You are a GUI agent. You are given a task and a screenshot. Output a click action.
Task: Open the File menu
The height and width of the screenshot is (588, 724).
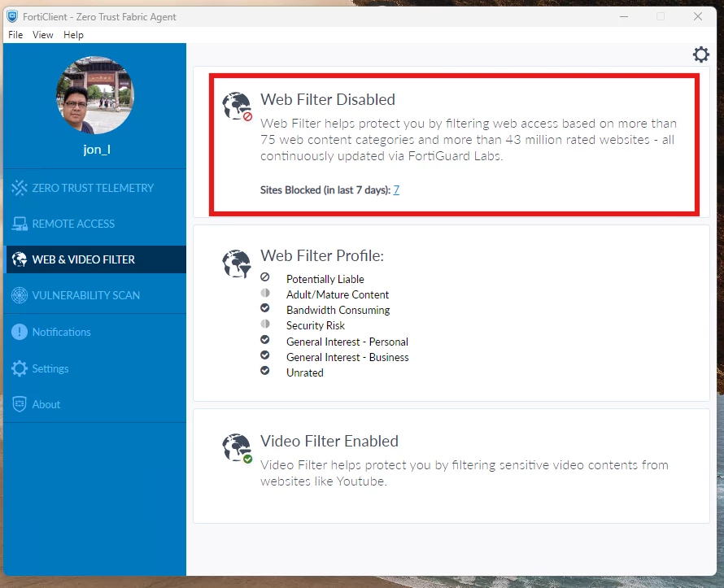[x=15, y=35]
